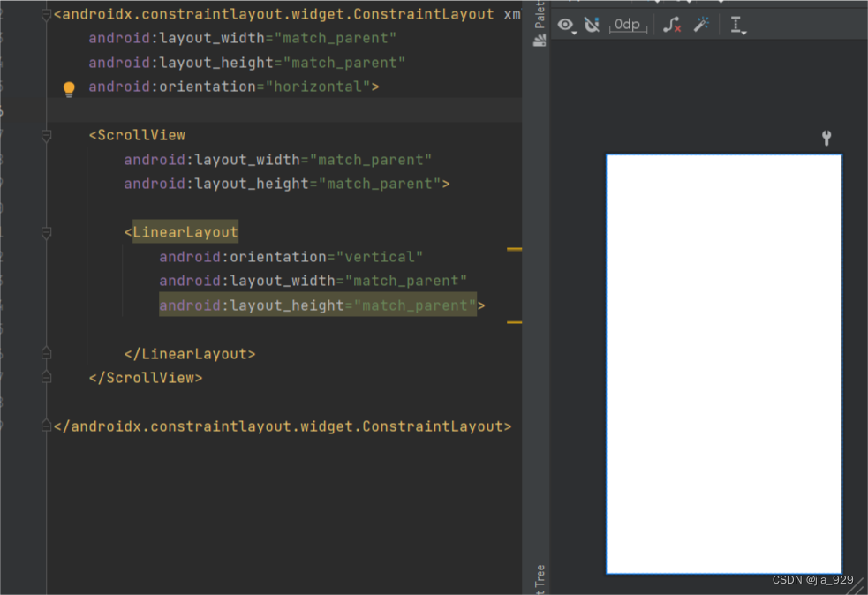The image size is (868, 595).
Task: Open the Palette side tab
Action: pos(540,23)
